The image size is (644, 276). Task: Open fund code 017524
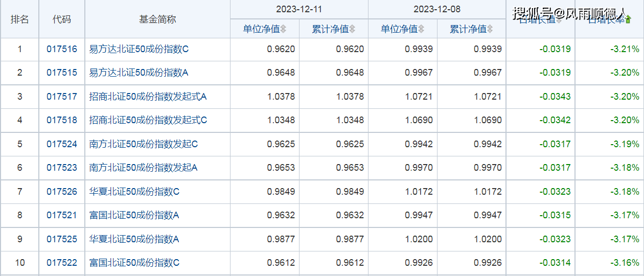(x=62, y=144)
